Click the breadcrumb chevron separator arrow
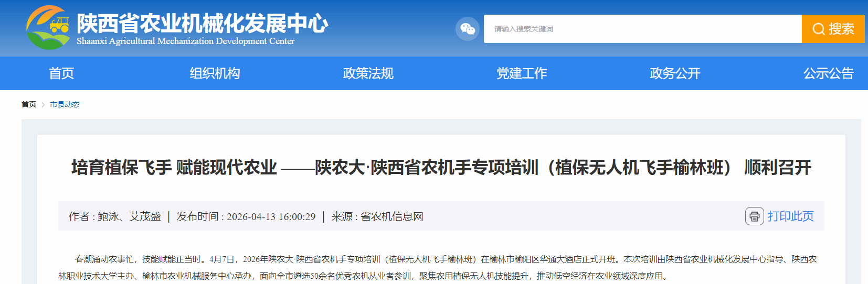Image resolution: width=868 pixels, height=284 pixels. coord(43,105)
